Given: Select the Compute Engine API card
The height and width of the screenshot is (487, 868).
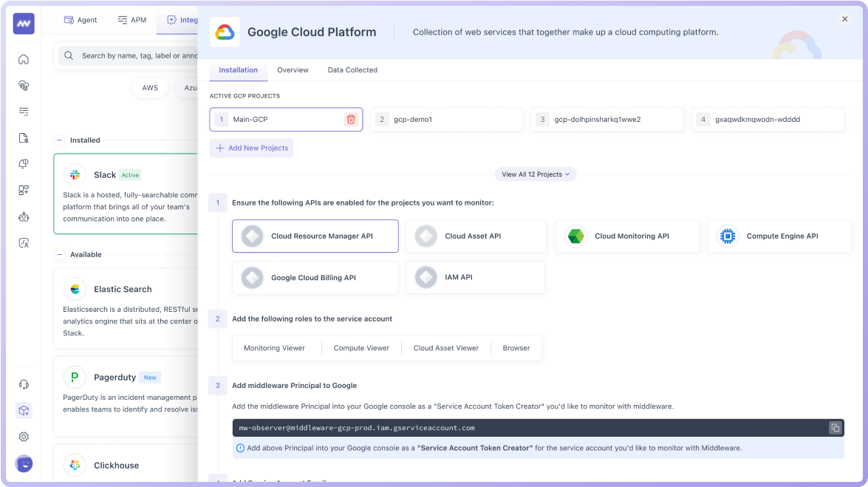Looking at the screenshot, I should pyautogui.click(x=779, y=236).
